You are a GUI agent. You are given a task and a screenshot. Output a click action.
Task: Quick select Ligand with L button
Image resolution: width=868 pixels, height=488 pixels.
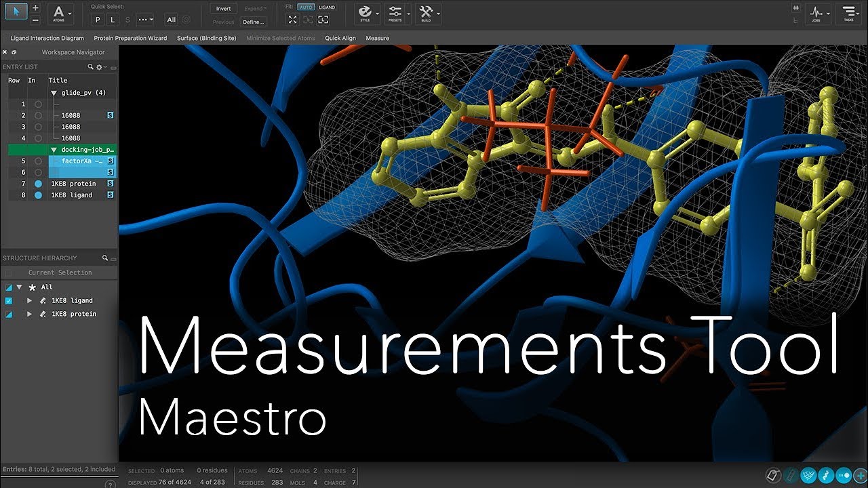[113, 20]
